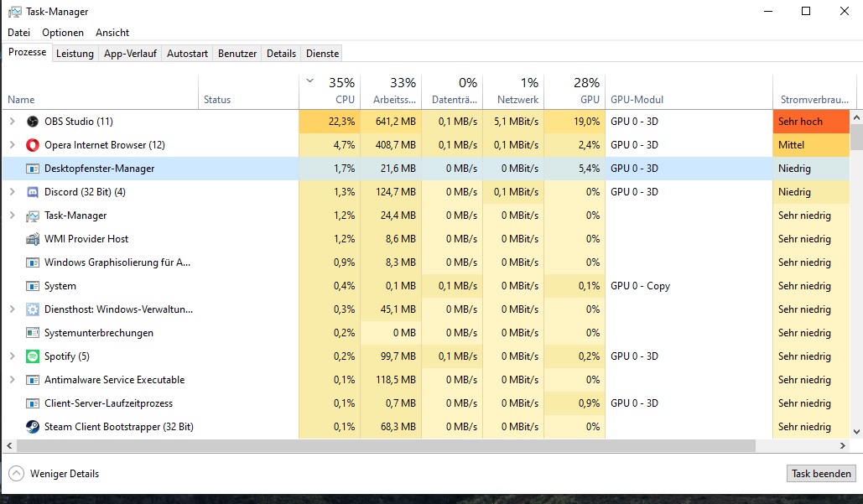
Task: Click the Task beenden button
Action: coord(822,474)
